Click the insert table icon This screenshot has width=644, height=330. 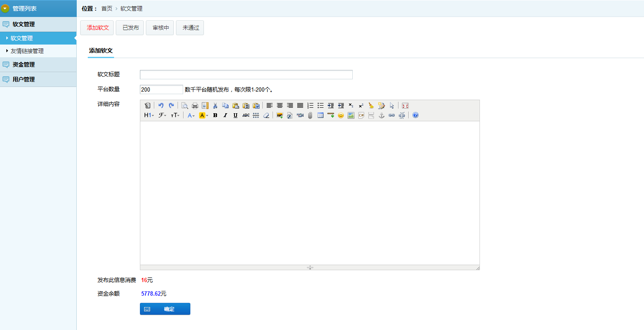(321, 115)
